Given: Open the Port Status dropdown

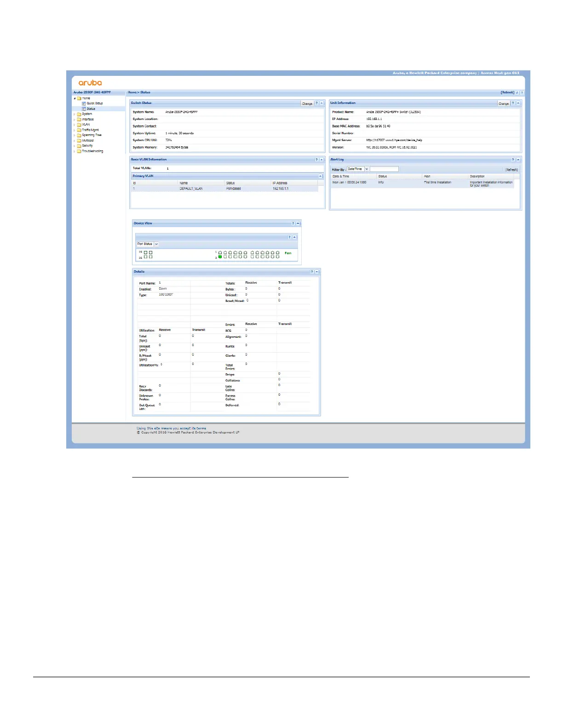Looking at the screenshot, I should tap(156, 244).
